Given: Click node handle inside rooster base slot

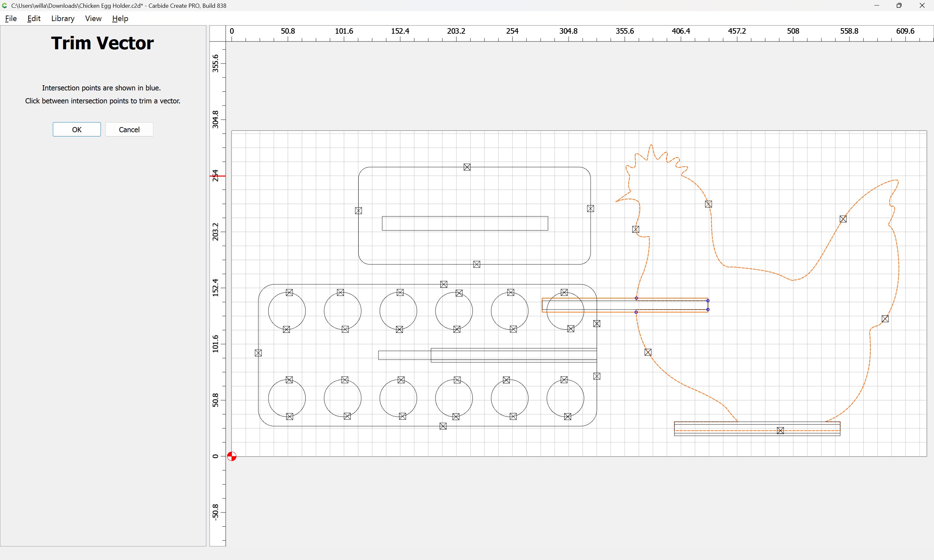Looking at the screenshot, I should [780, 431].
